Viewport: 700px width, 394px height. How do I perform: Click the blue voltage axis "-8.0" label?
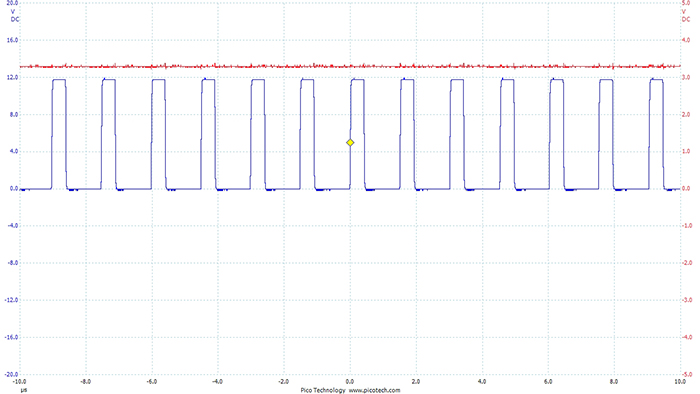tap(13, 263)
